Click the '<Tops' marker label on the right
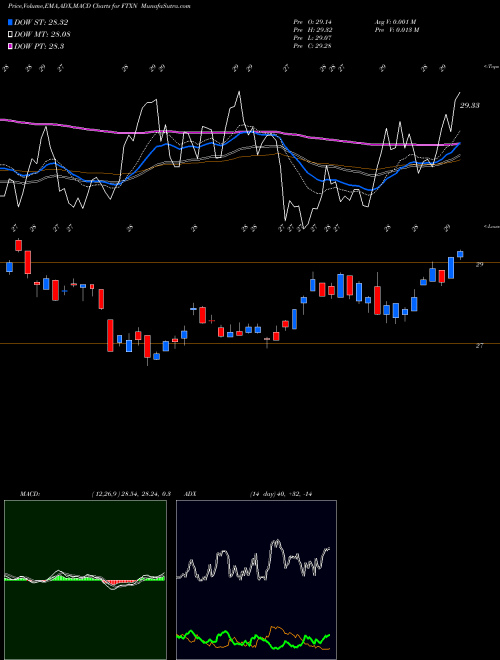The image size is (500, 660). click(x=492, y=67)
